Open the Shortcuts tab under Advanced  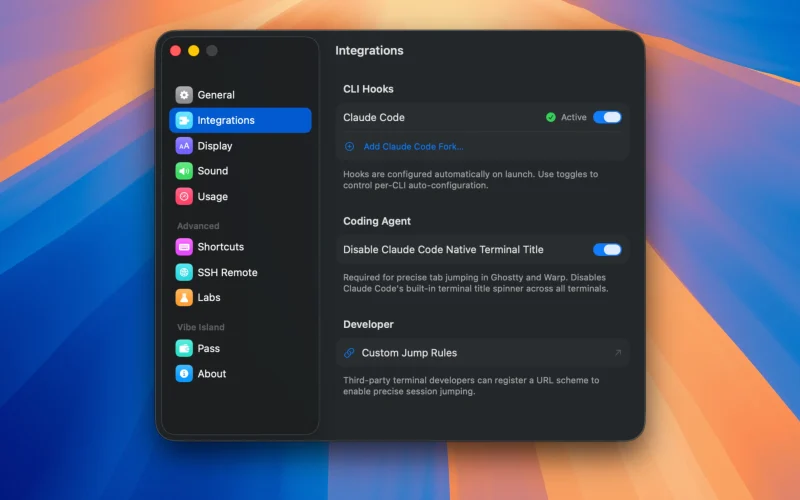240,247
